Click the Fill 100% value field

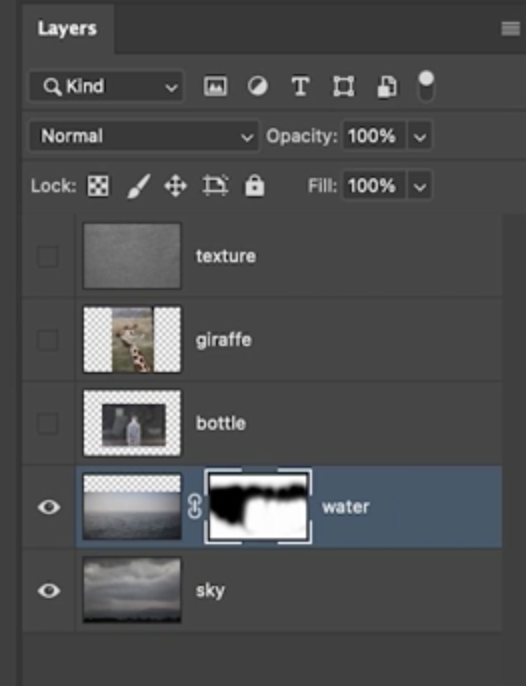coord(374,186)
